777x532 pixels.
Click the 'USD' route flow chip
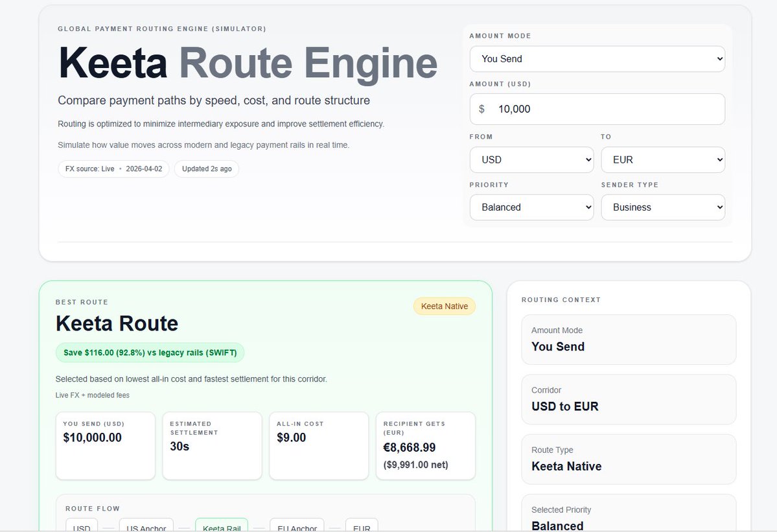click(x=82, y=526)
